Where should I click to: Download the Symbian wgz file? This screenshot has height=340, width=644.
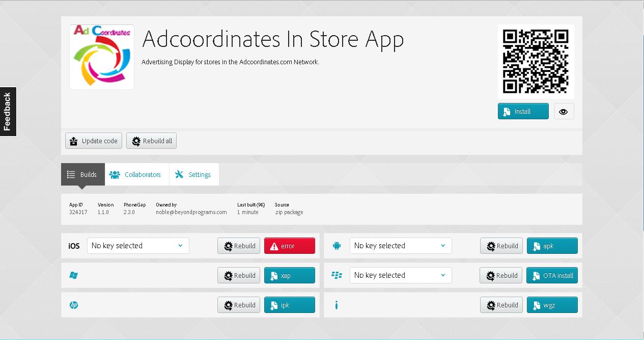[x=552, y=305]
